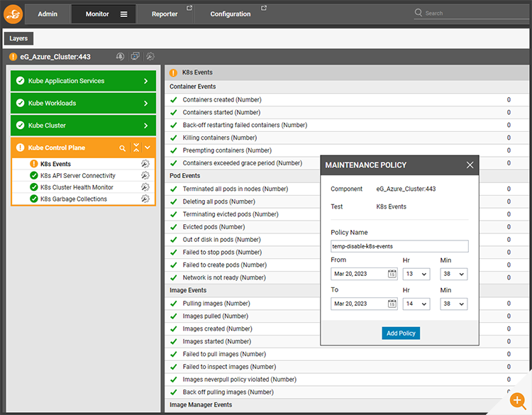Click the Add Policy button
This screenshot has width=532, height=415.
(x=401, y=333)
